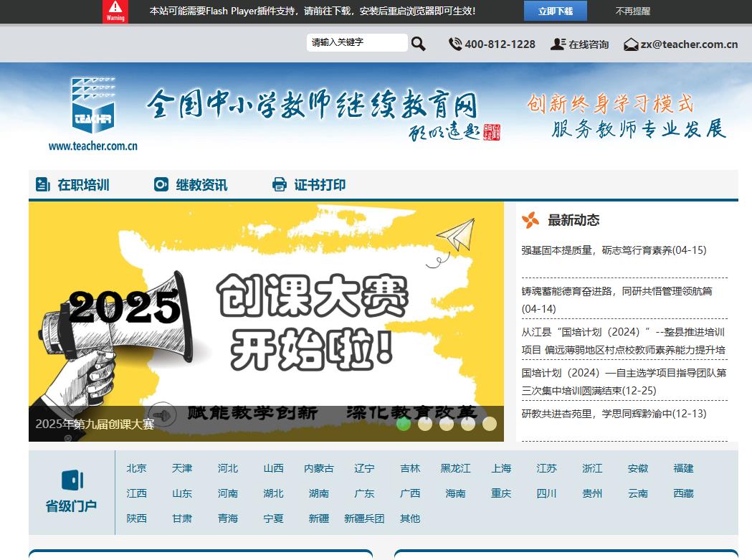Click the phone icon beside 400-812-1228
Viewport: 752px width, 560px height.
click(455, 44)
